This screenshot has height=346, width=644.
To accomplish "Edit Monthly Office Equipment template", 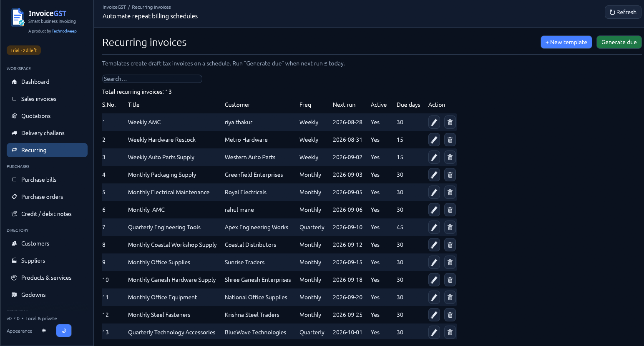I will 434,297.
